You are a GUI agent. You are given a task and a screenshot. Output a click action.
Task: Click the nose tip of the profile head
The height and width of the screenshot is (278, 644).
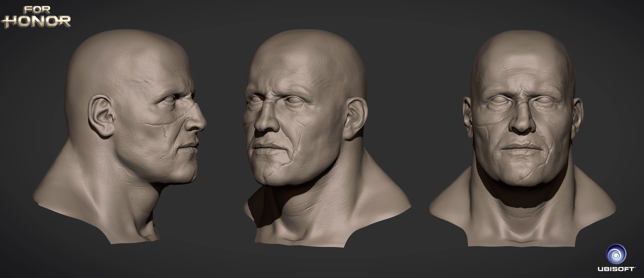pyautogui.click(x=203, y=125)
